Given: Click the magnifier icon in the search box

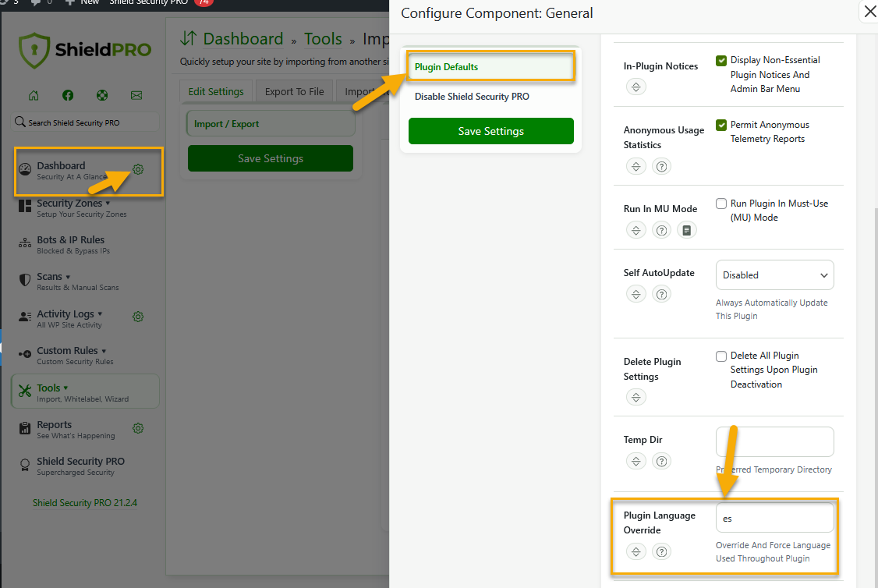Looking at the screenshot, I should 20,122.
